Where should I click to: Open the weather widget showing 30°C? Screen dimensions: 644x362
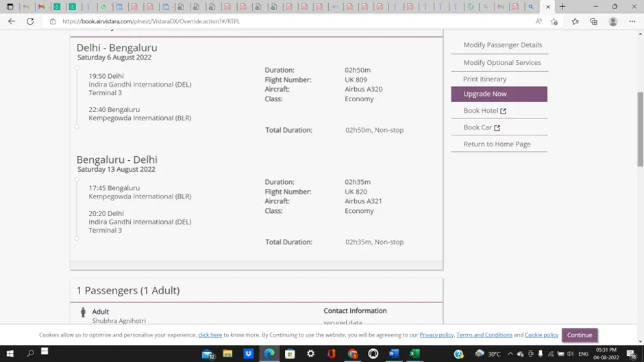[x=488, y=353]
